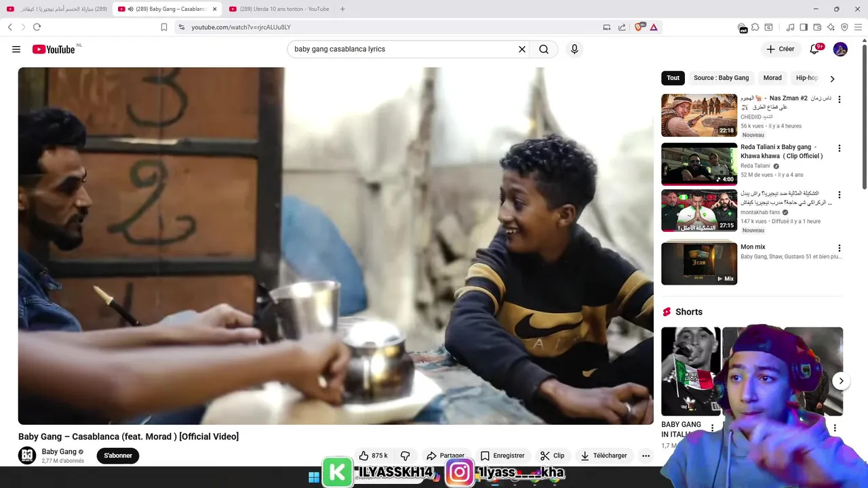Open the Mon mix thumbnail

click(699, 263)
